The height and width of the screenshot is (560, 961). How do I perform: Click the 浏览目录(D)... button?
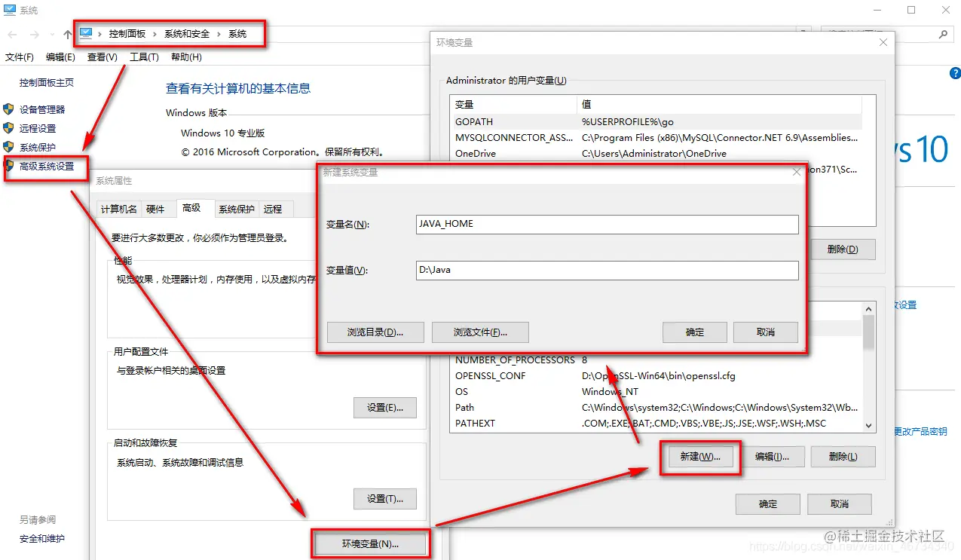(x=375, y=332)
